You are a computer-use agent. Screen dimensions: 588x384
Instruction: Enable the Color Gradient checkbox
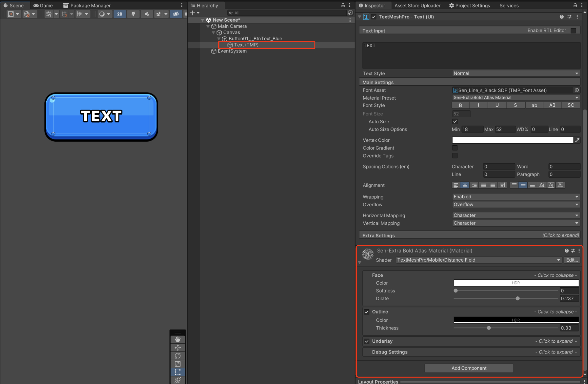[455, 148]
